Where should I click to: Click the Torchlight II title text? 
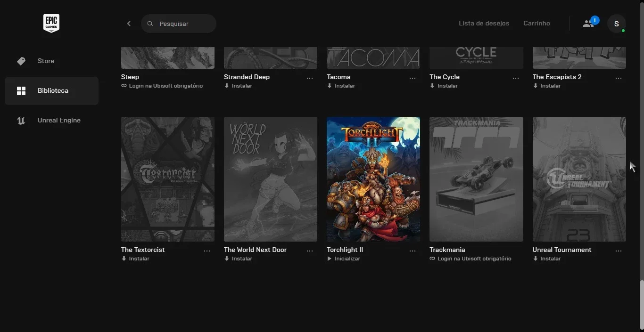click(x=345, y=250)
